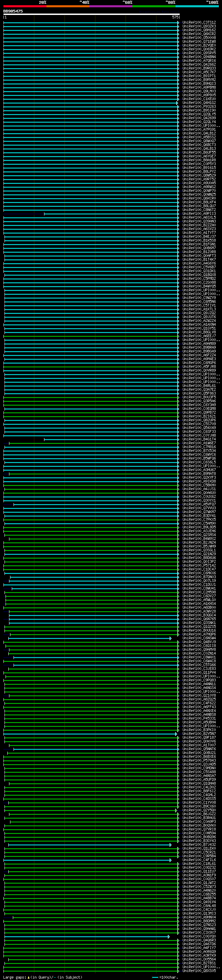Select the UniRef100_B4RL61 label
The height and width of the screenshot is (980, 222).
point(199,386)
